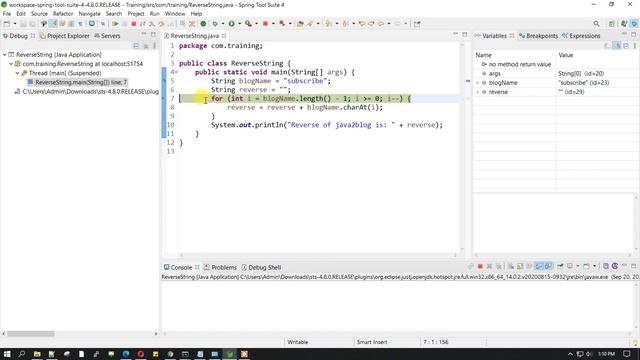The width and height of the screenshot is (640, 360).
Task: Toggle Pin Console in the Console toolbar
Action: (x=560, y=266)
